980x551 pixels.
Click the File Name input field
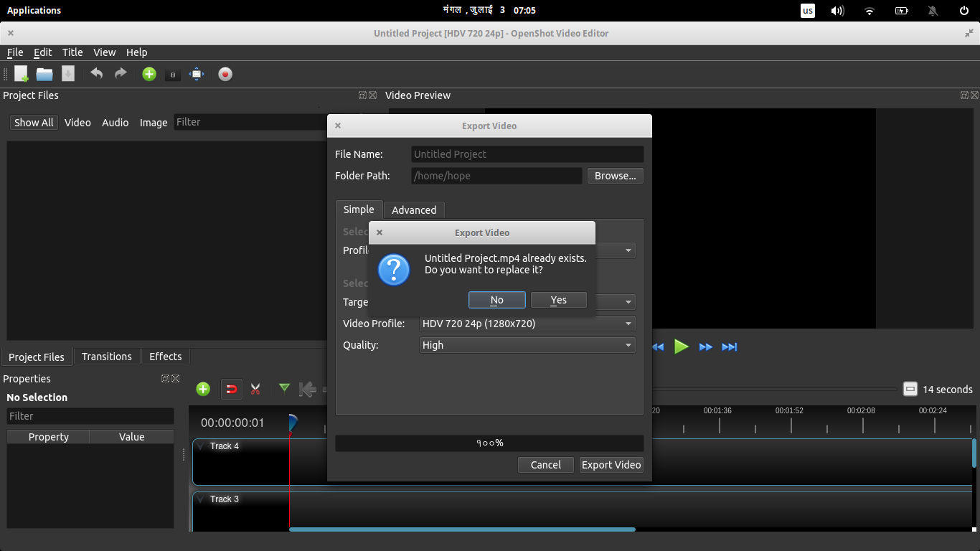tap(527, 154)
